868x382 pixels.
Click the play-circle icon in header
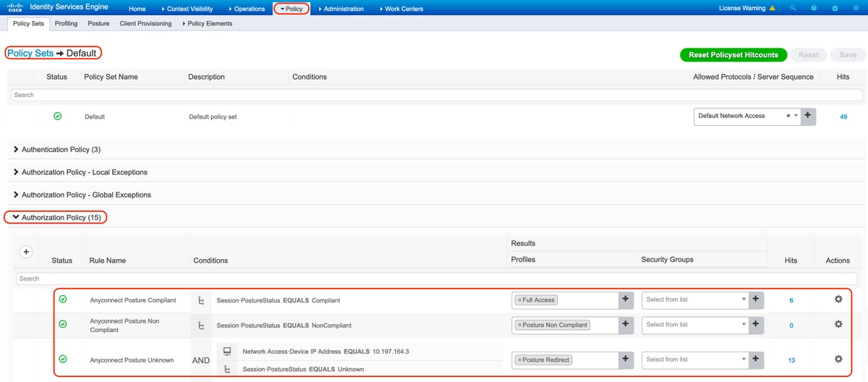pyautogui.click(x=835, y=9)
